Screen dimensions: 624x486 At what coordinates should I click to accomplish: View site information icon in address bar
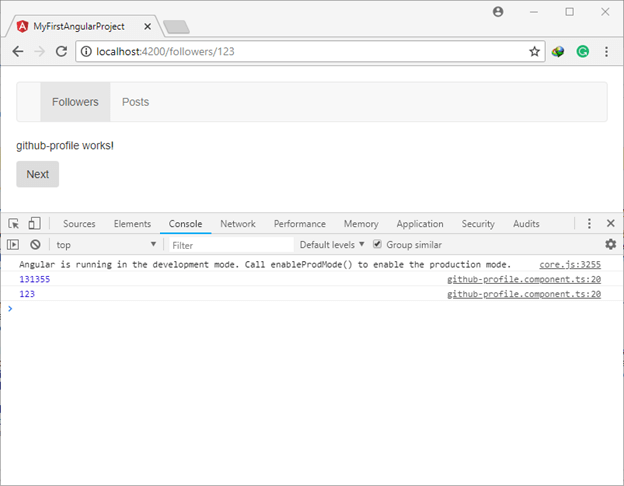[x=86, y=51]
